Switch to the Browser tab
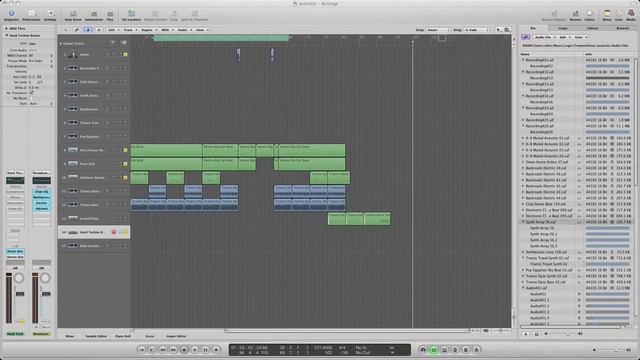 point(622,28)
